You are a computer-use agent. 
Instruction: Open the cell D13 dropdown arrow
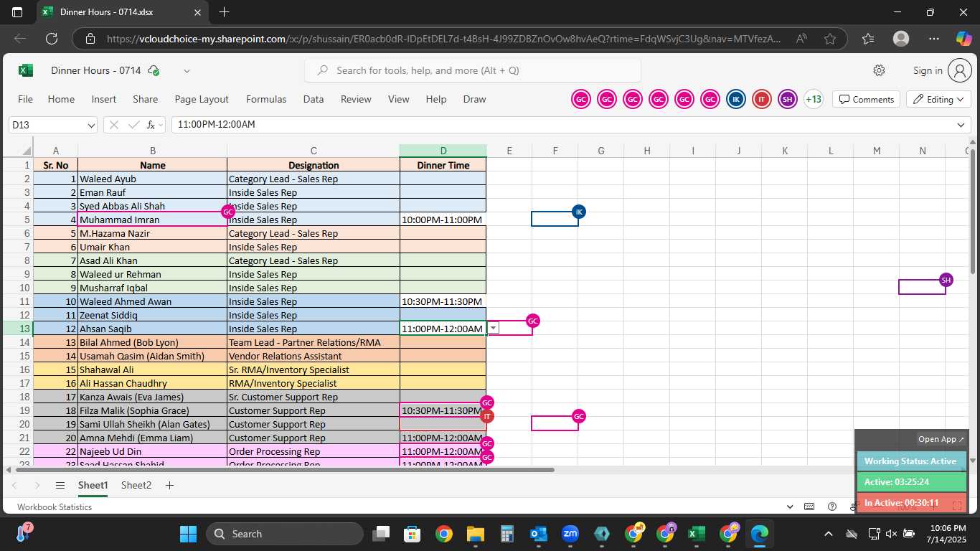coord(493,328)
